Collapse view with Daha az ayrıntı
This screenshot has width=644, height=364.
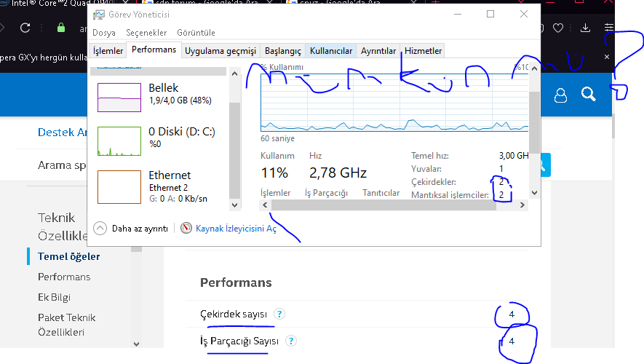coord(130,229)
